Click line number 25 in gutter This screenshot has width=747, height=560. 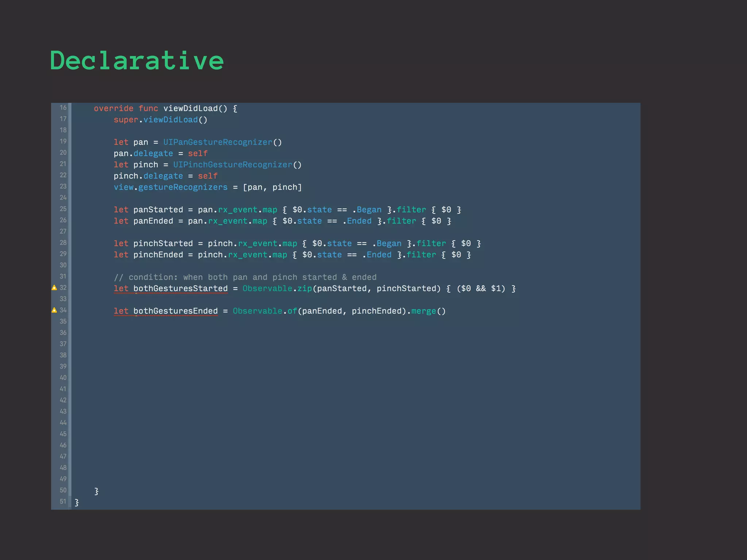(x=63, y=209)
